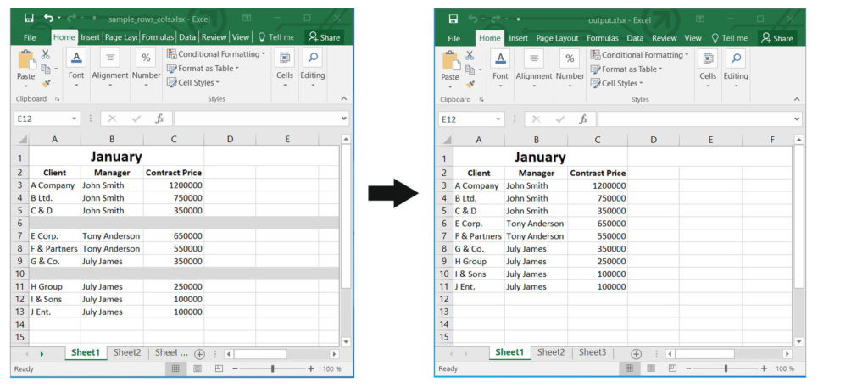Click the zoom slider handle in output.xlsx
868x387 pixels.
[x=726, y=368]
